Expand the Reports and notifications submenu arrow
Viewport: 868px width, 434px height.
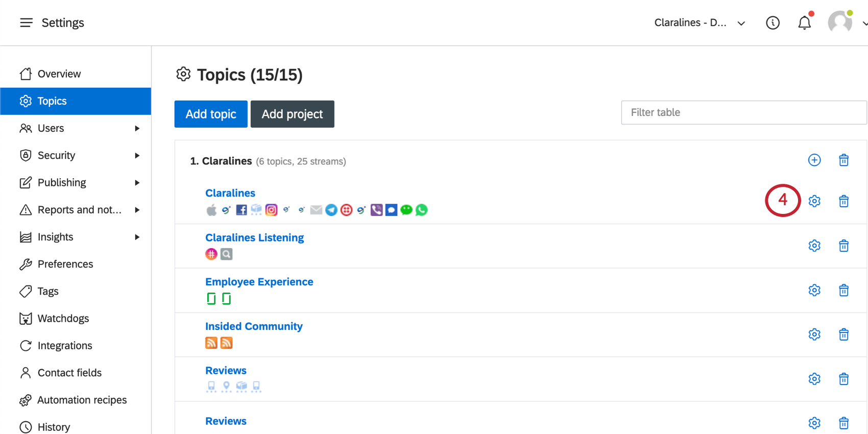click(137, 210)
